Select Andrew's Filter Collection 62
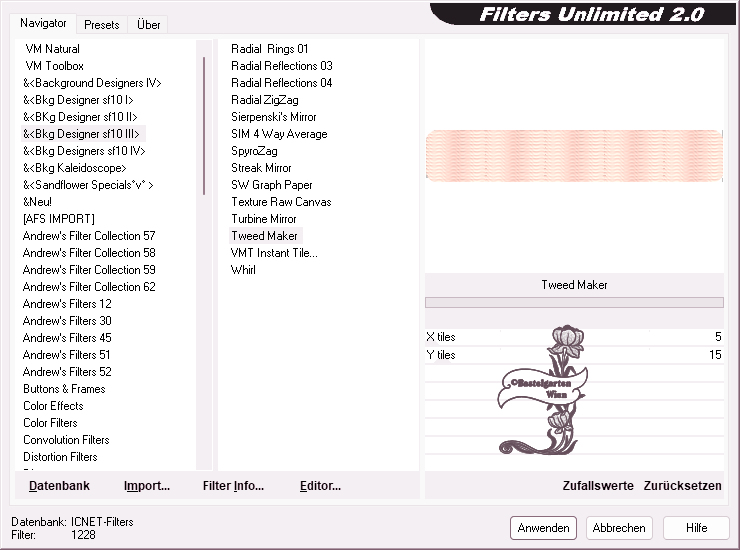 [x=89, y=287]
